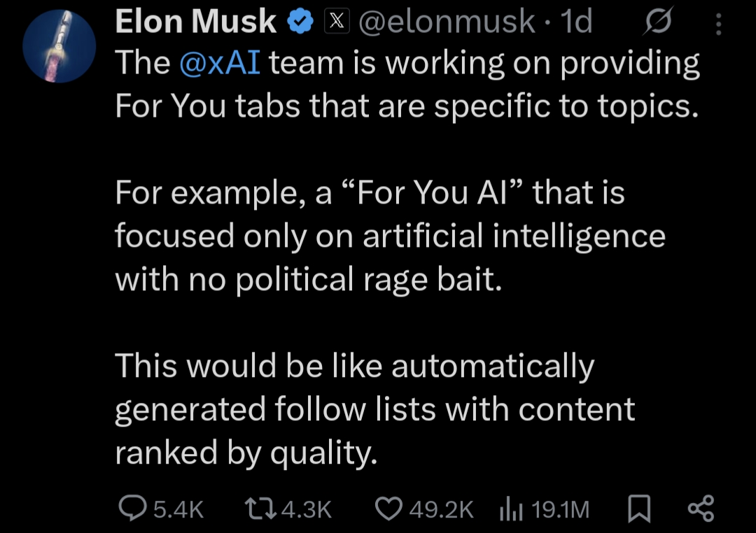Image resolution: width=756 pixels, height=533 pixels.
Task: Open the @elonmusk handle
Action: point(446,23)
